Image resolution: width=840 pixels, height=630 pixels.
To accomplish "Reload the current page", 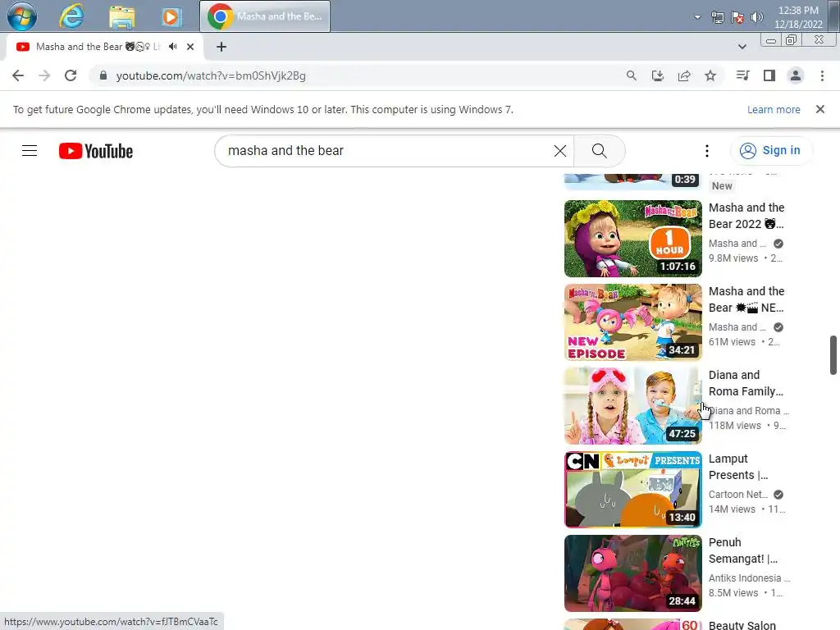I will [x=71, y=75].
